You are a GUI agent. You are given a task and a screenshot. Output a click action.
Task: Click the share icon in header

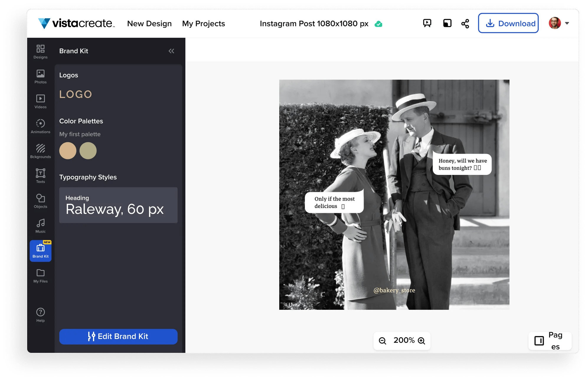pos(465,24)
